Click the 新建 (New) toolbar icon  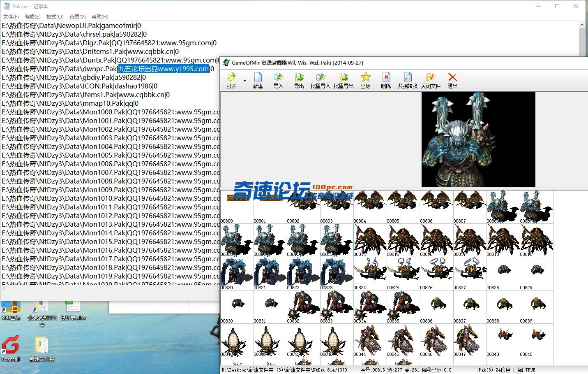point(258,80)
